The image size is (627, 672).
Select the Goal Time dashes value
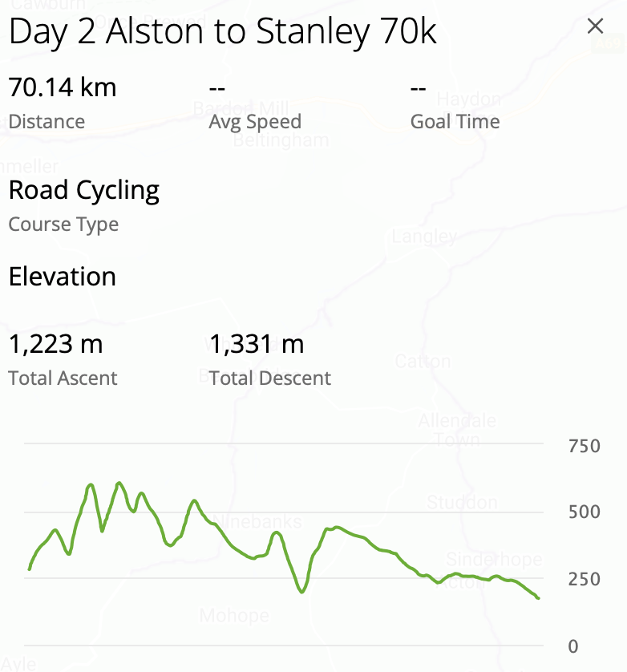click(418, 87)
